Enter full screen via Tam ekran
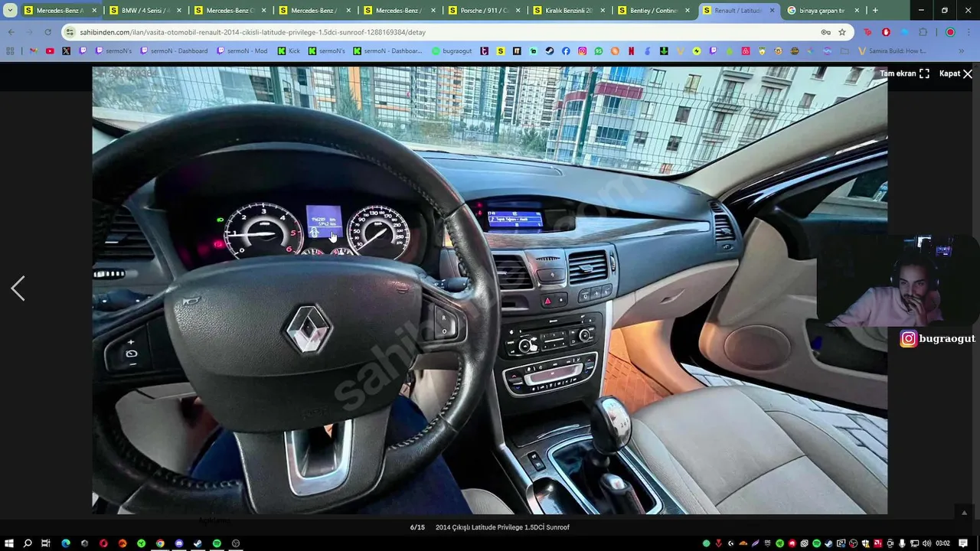The image size is (980, 551). click(904, 73)
